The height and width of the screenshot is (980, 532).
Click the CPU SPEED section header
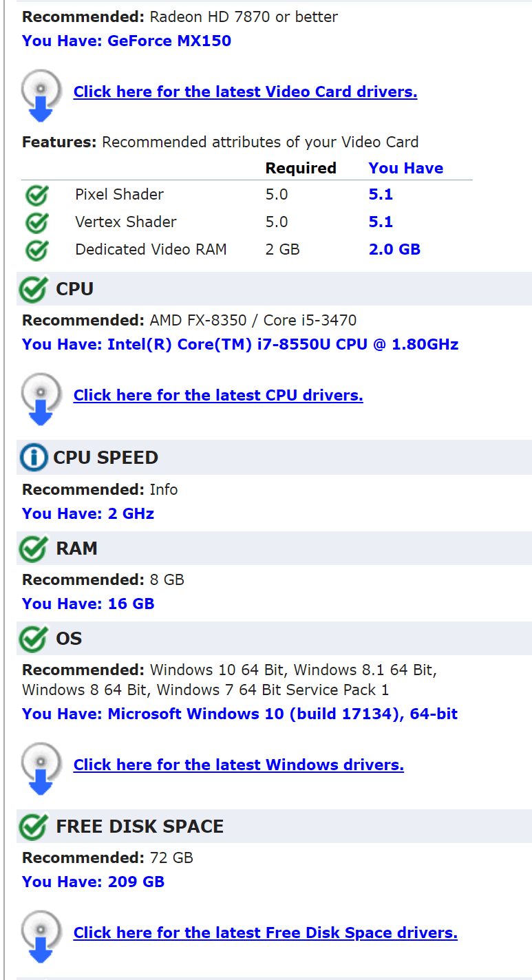[x=106, y=458]
